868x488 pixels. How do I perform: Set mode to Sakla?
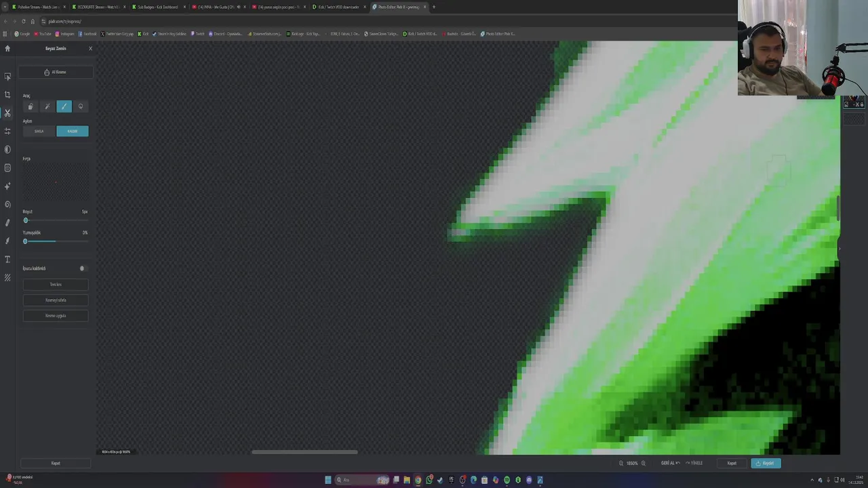(x=39, y=131)
